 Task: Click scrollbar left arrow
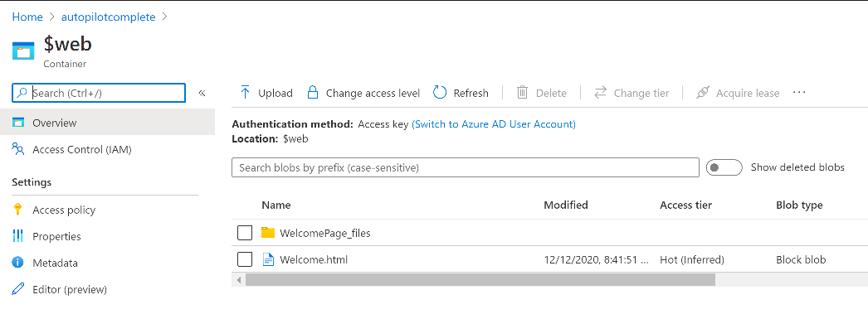pos(239,280)
